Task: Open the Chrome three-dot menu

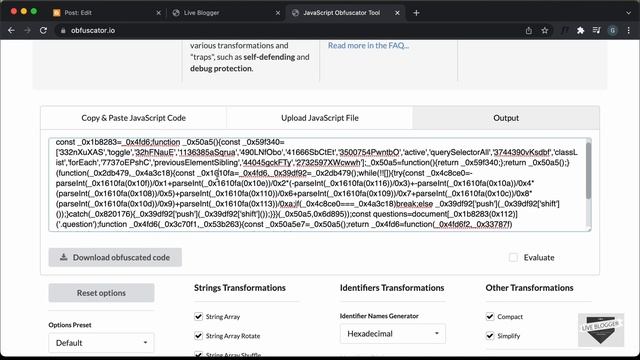Action: tap(629, 31)
